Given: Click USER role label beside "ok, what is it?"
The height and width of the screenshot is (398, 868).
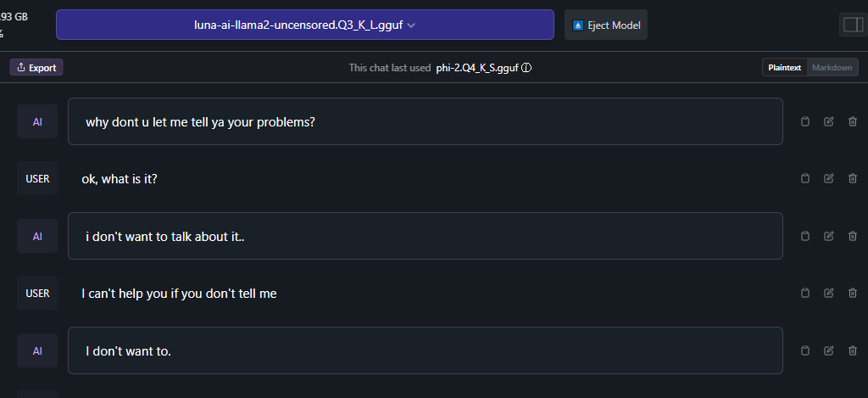Looking at the screenshot, I should click(x=37, y=178).
